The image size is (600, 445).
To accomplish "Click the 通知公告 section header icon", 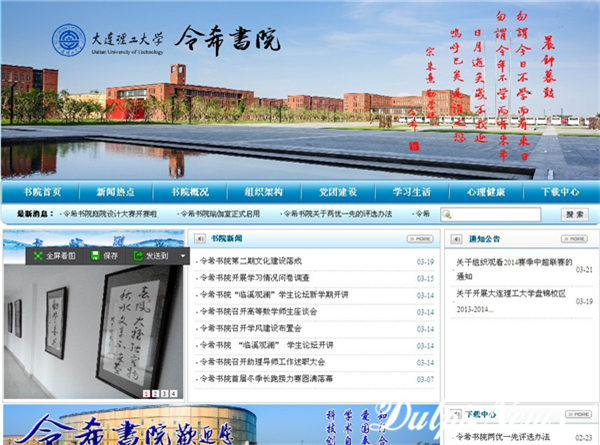I will pyautogui.click(x=456, y=239).
